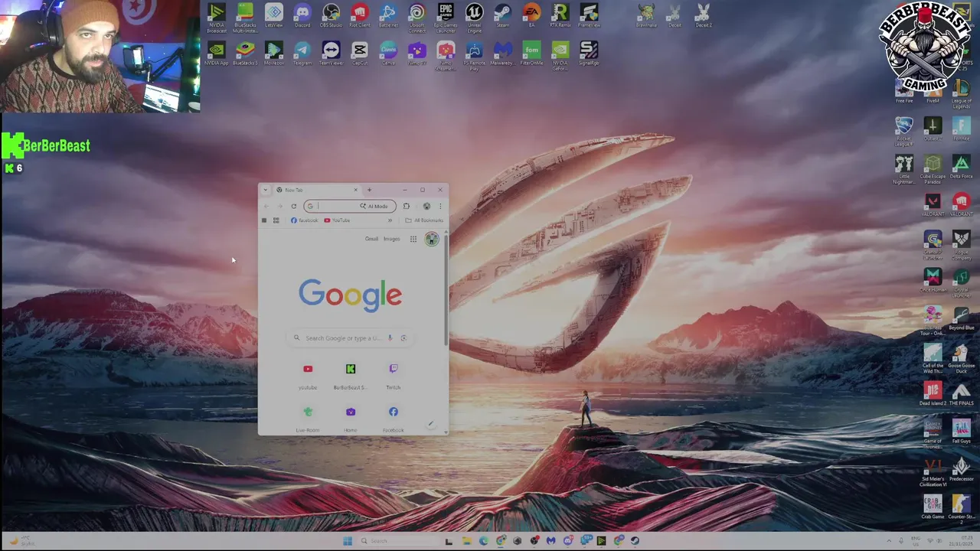The width and height of the screenshot is (980, 551).
Task: Start a voice search with the microphone
Action: tap(390, 337)
